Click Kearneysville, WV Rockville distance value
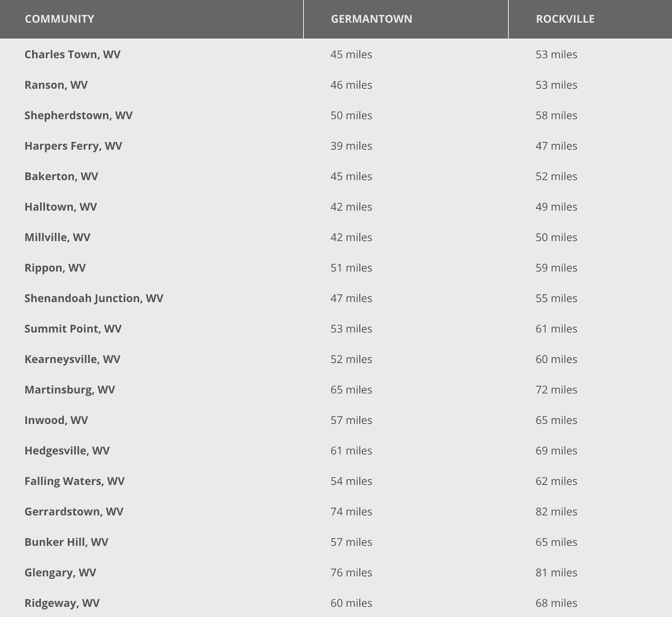 coord(556,359)
